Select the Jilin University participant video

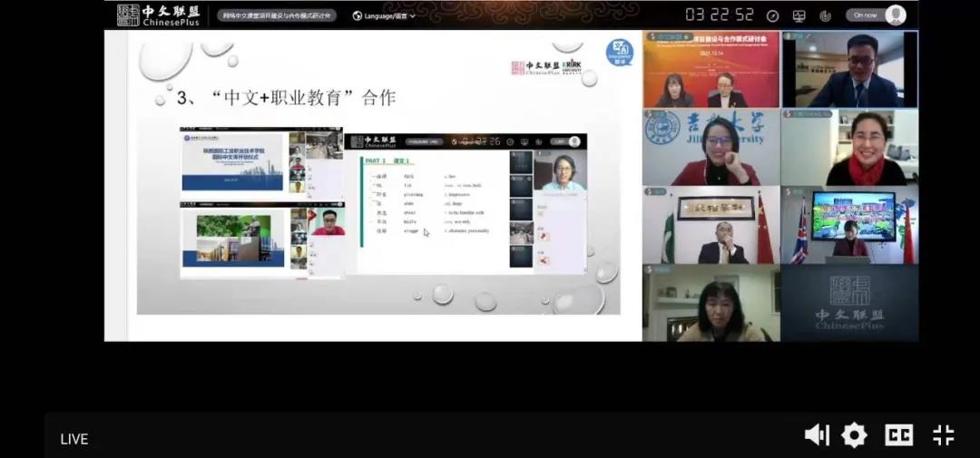click(711, 148)
